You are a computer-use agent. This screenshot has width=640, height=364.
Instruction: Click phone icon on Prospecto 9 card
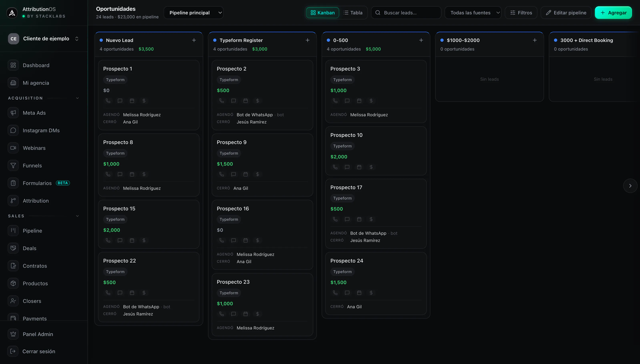221,174
